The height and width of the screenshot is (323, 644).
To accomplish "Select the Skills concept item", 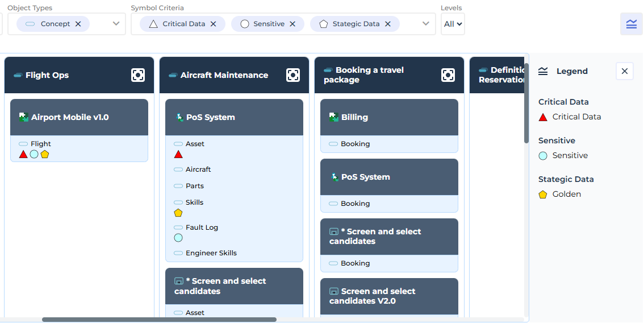I will (x=194, y=202).
